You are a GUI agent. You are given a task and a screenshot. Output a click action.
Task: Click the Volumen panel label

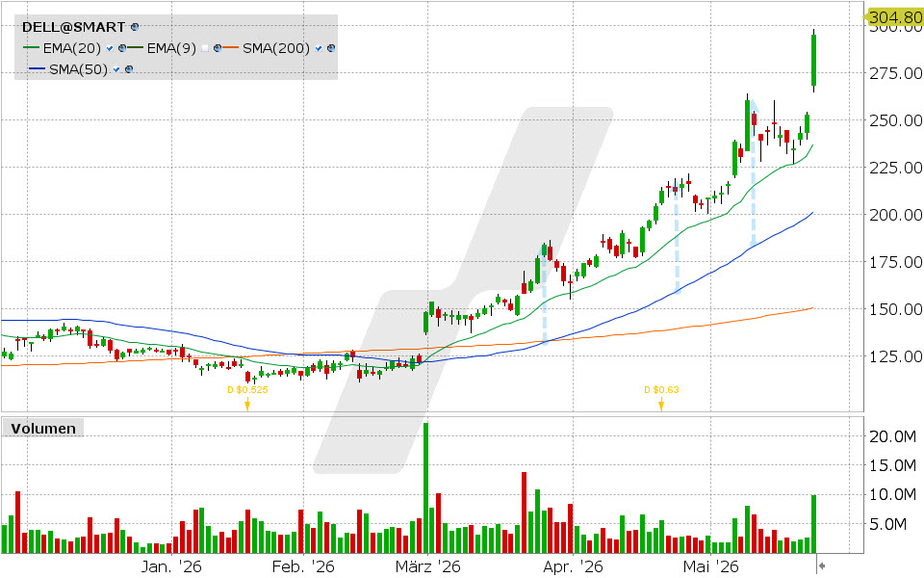point(43,429)
